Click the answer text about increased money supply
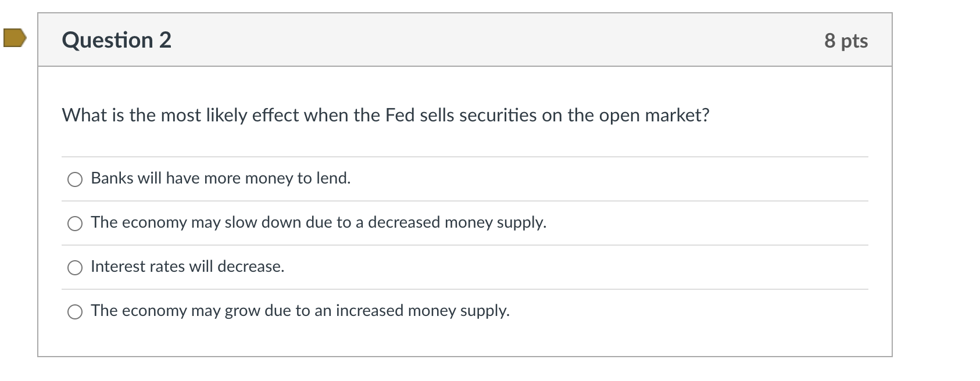980x381 pixels. [x=300, y=311]
